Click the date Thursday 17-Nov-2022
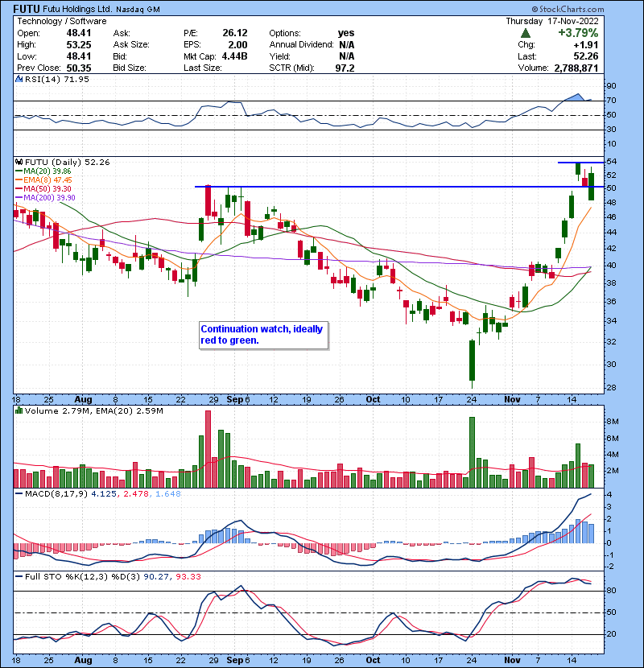Screen dimensions: 644x668 pyautogui.click(x=552, y=21)
